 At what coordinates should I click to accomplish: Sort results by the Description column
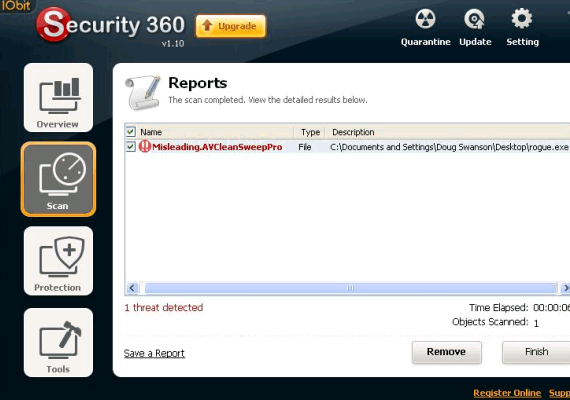click(447, 132)
